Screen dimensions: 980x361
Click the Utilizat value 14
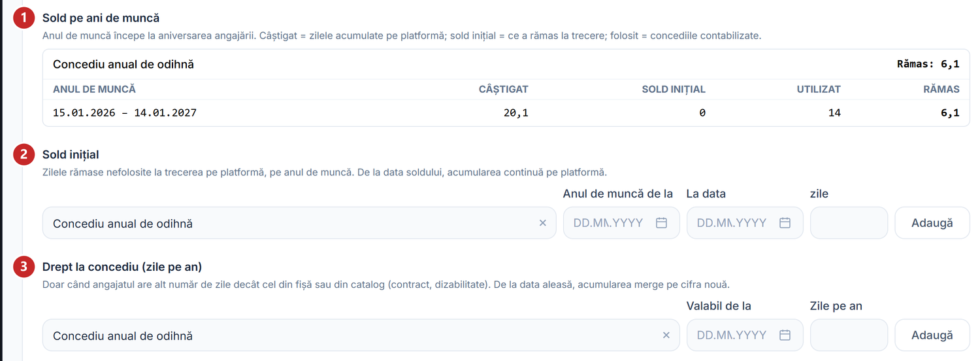[834, 112]
